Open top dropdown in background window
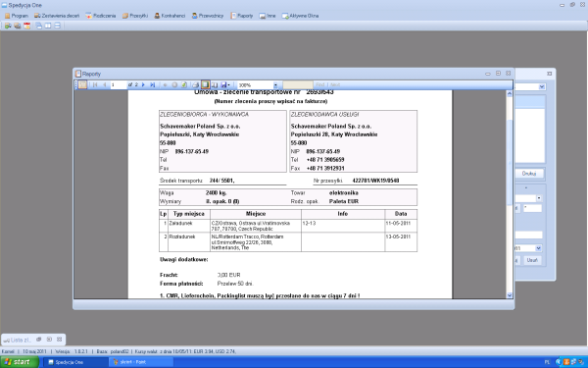The image size is (588, 368). [542, 86]
